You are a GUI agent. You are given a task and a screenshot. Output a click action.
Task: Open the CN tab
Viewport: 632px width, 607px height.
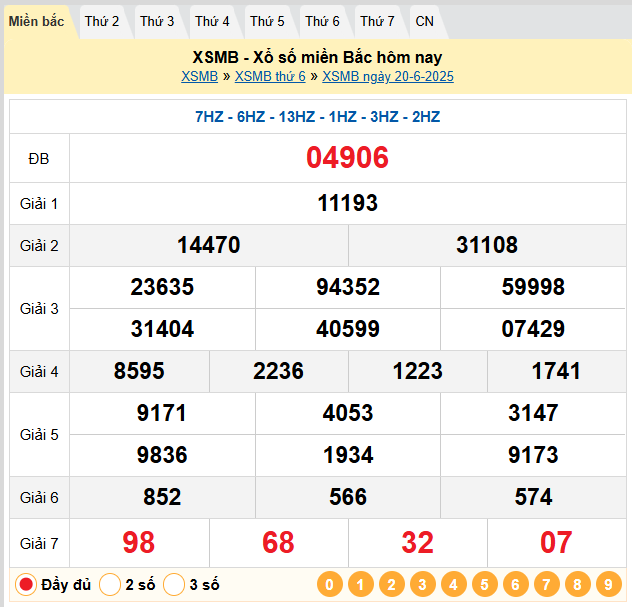click(x=425, y=21)
